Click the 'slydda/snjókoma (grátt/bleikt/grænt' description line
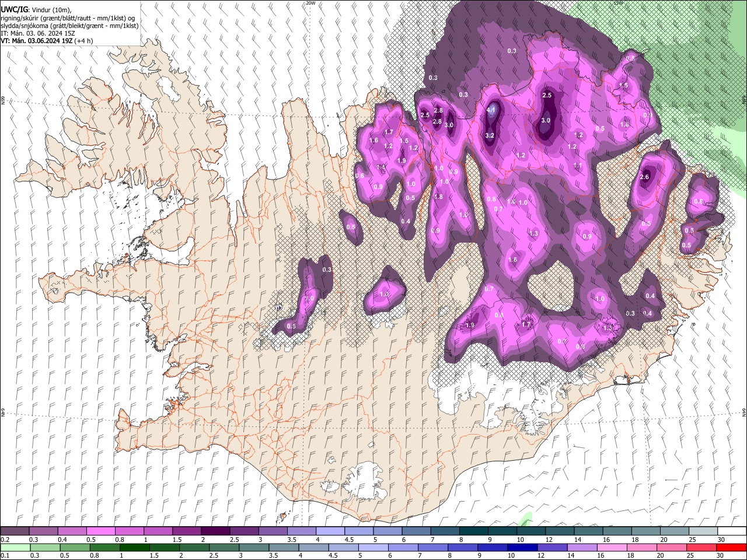 click(69, 26)
